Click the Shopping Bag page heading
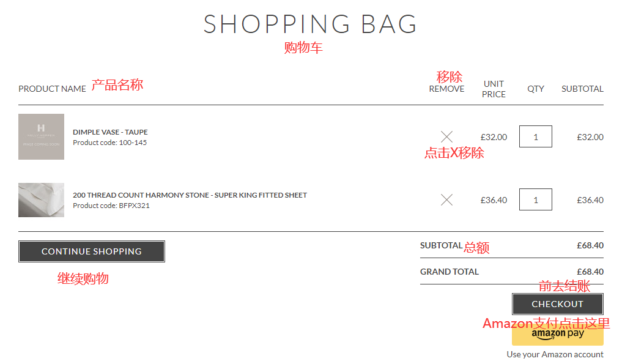The height and width of the screenshot is (364, 644). point(310,24)
